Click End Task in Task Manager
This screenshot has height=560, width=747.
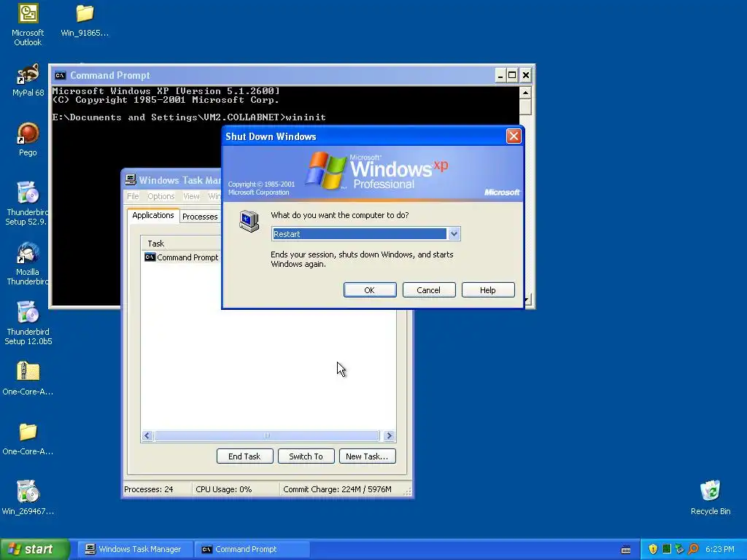point(244,456)
